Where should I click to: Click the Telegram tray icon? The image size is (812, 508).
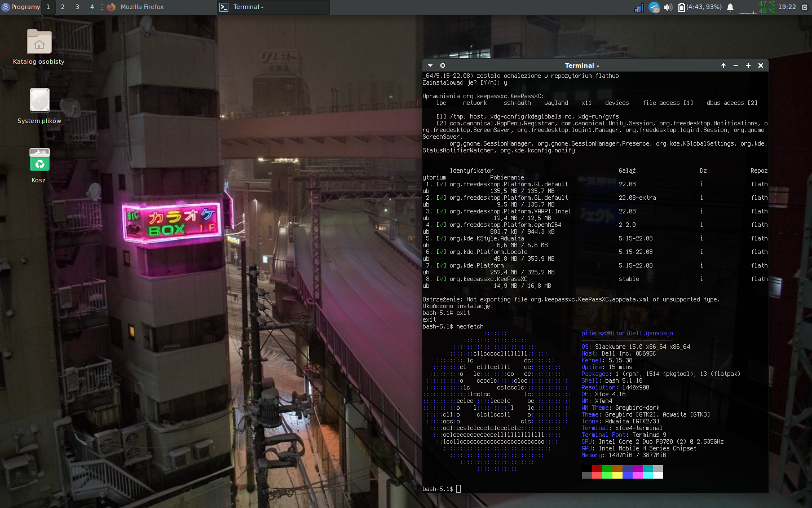click(x=654, y=7)
